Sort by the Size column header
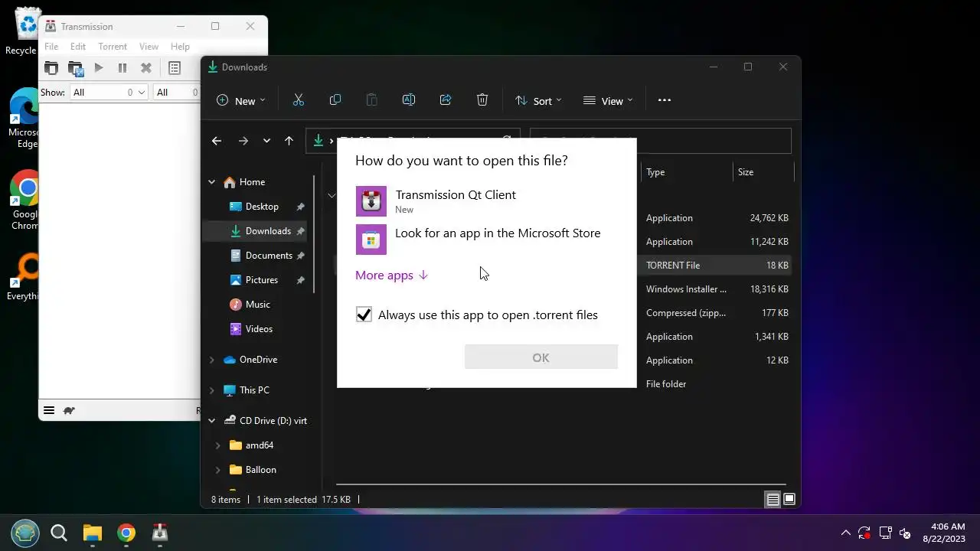Screen dimensions: 980x551 pyautogui.click(x=763, y=172)
